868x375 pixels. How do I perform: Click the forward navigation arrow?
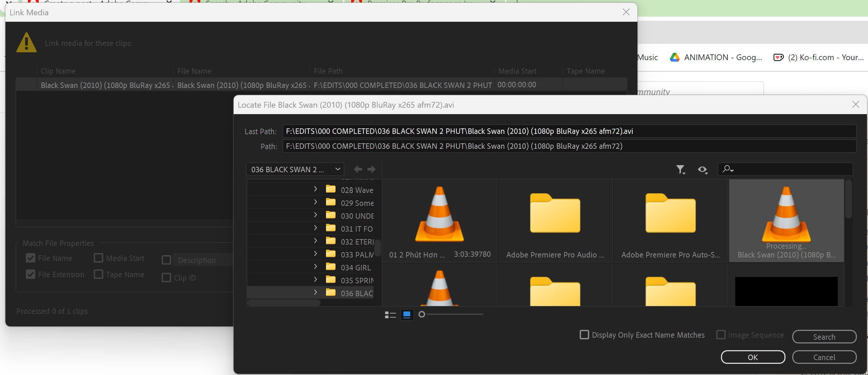click(372, 169)
